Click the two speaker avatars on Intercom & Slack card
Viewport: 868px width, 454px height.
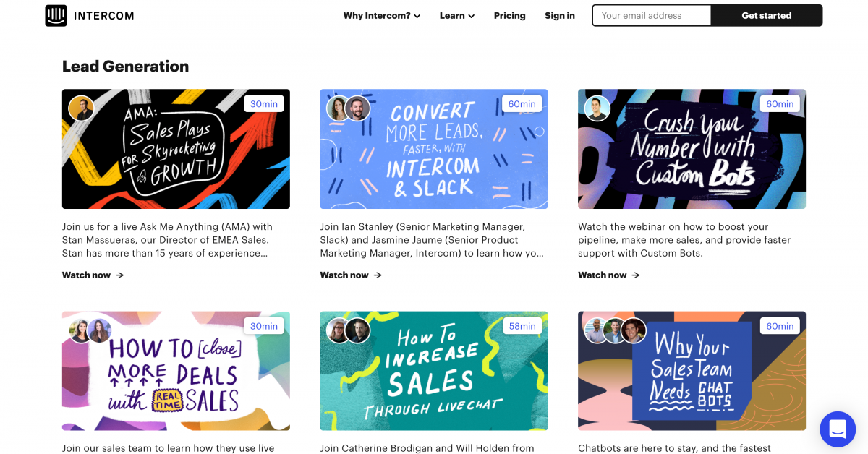348,108
